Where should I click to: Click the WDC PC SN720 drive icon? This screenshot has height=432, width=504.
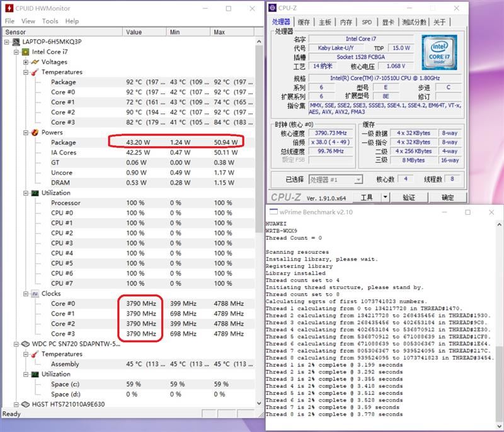click(25, 344)
